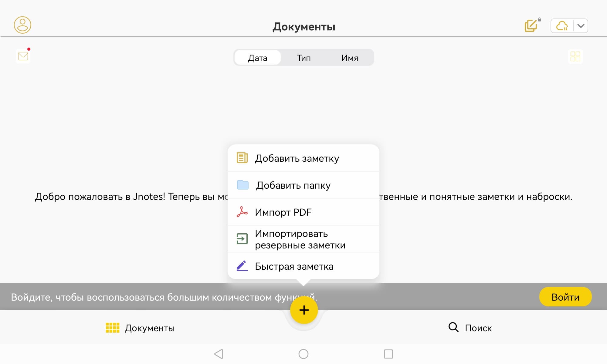Sort documents by Имя

(x=350, y=58)
